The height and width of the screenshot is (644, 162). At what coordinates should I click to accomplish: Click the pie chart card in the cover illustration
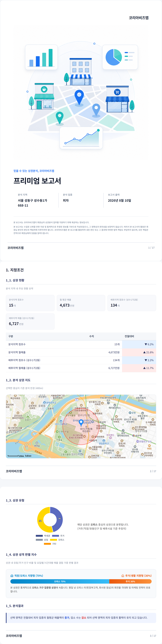point(120,57)
